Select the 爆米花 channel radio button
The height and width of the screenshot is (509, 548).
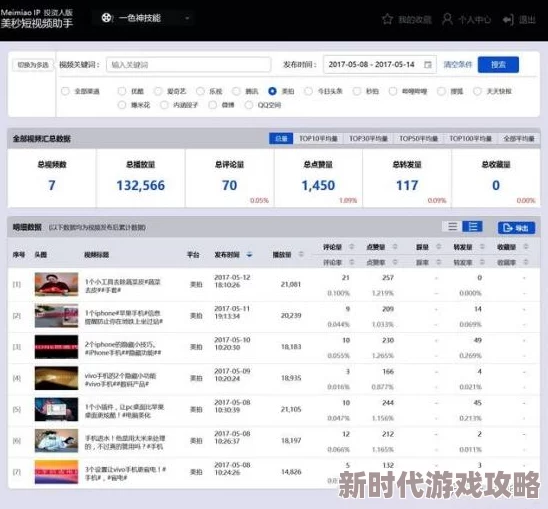[122, 105]
